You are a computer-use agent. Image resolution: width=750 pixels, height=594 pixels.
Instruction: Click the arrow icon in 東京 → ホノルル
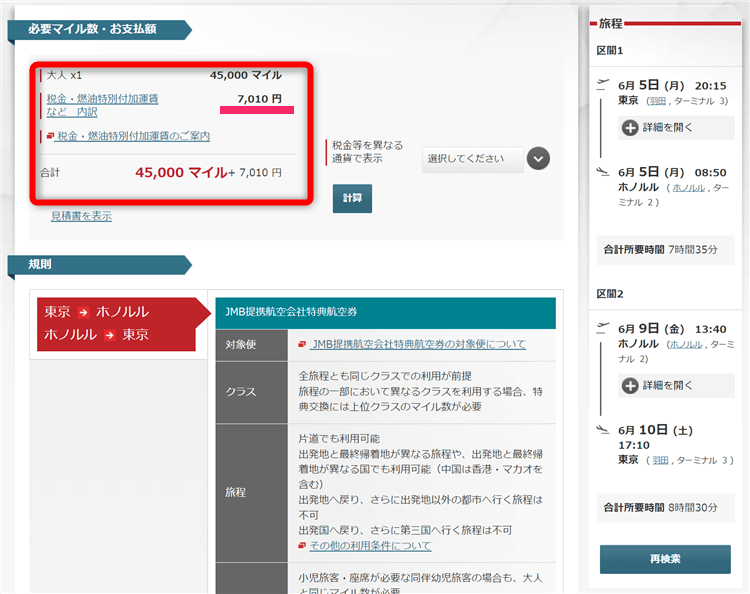tap(84, 312)
